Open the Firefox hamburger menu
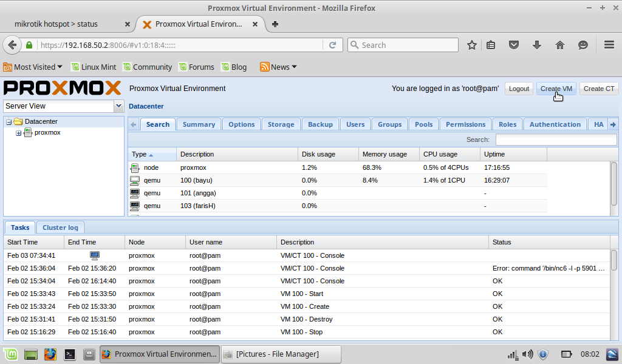 [609, 45]
